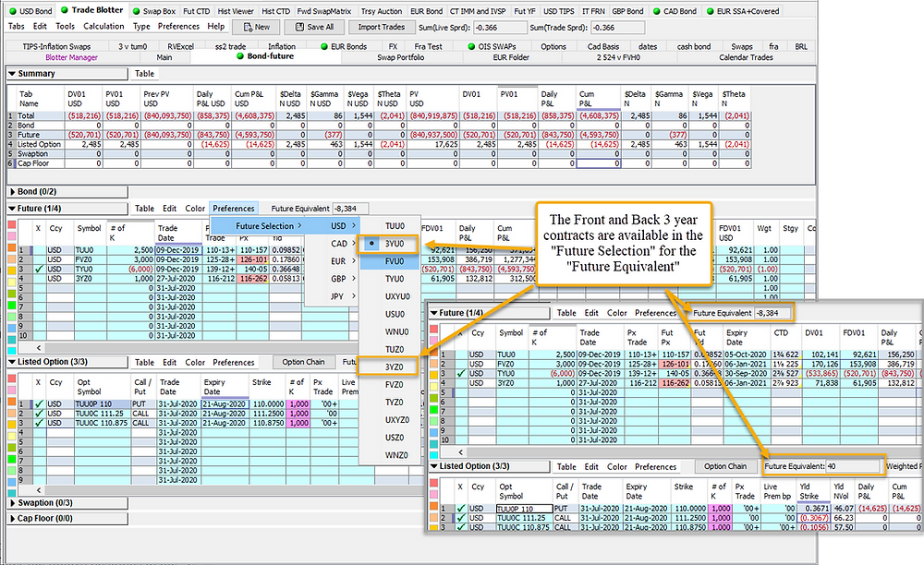Screen dimensions: 924x565
Task: Open the Help menu
Action: tap(215, 27)
